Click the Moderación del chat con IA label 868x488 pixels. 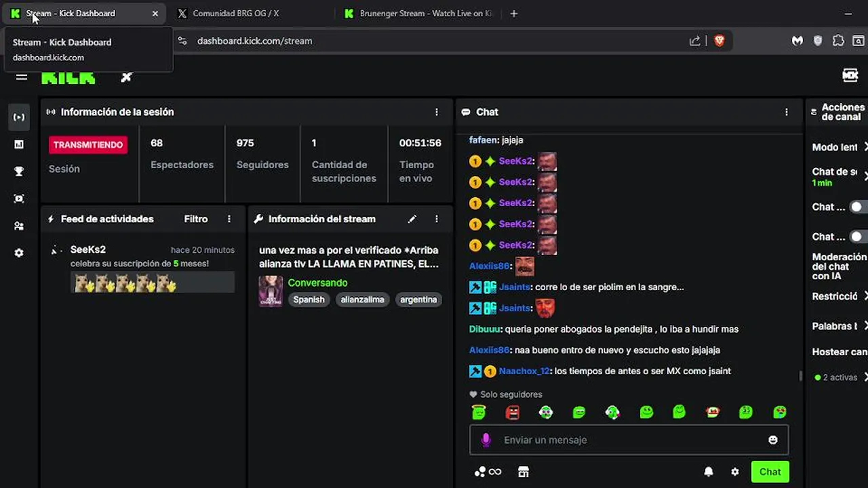coord(840,266)
